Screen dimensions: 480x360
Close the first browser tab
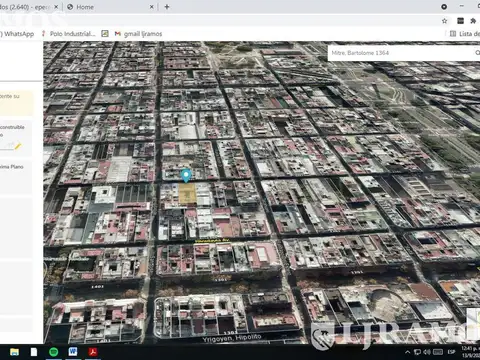click(56, 7)
